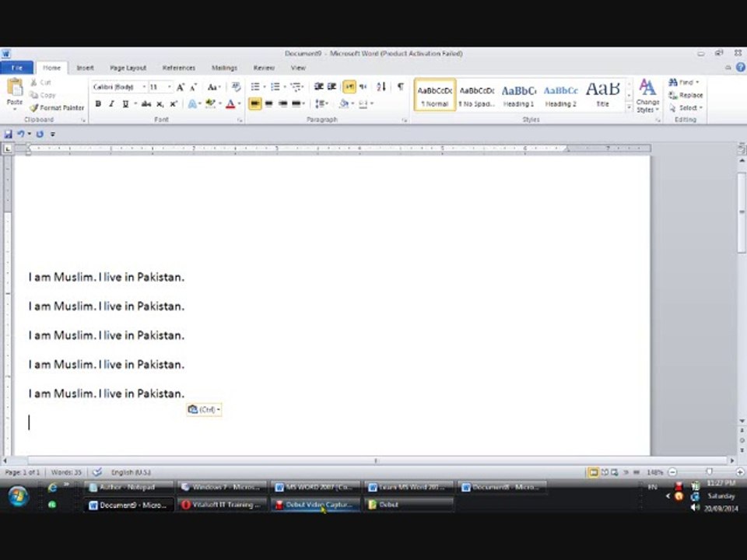Align text left

255,103
